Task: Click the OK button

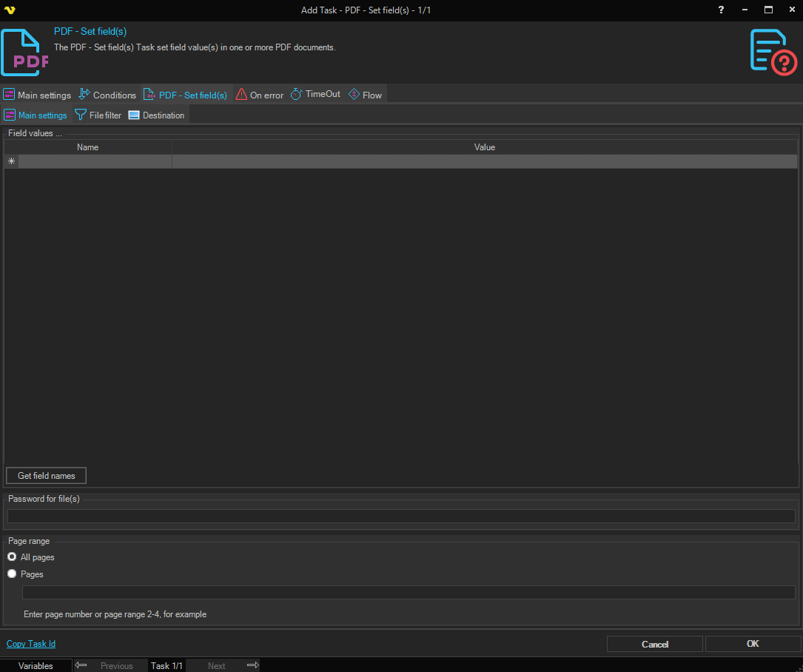Action: point(753,644)
